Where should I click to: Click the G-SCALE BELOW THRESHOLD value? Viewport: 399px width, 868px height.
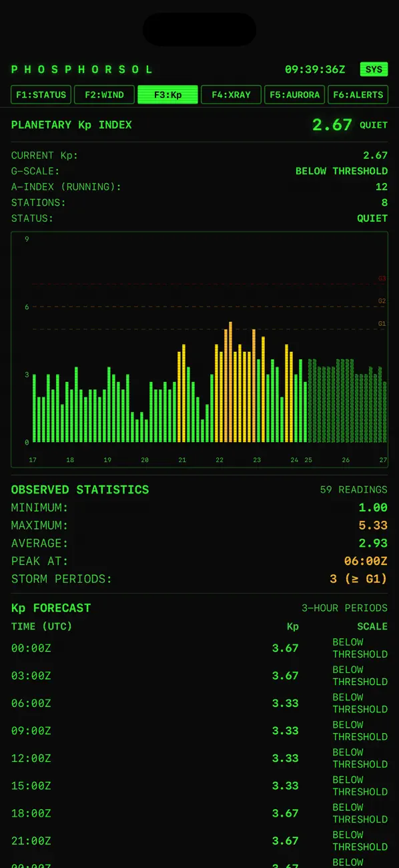pos(342,171)
